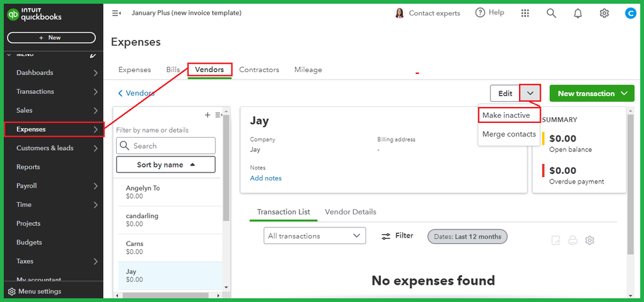
Task: Open Budgets in sidebar
Action: coord(29,243)
